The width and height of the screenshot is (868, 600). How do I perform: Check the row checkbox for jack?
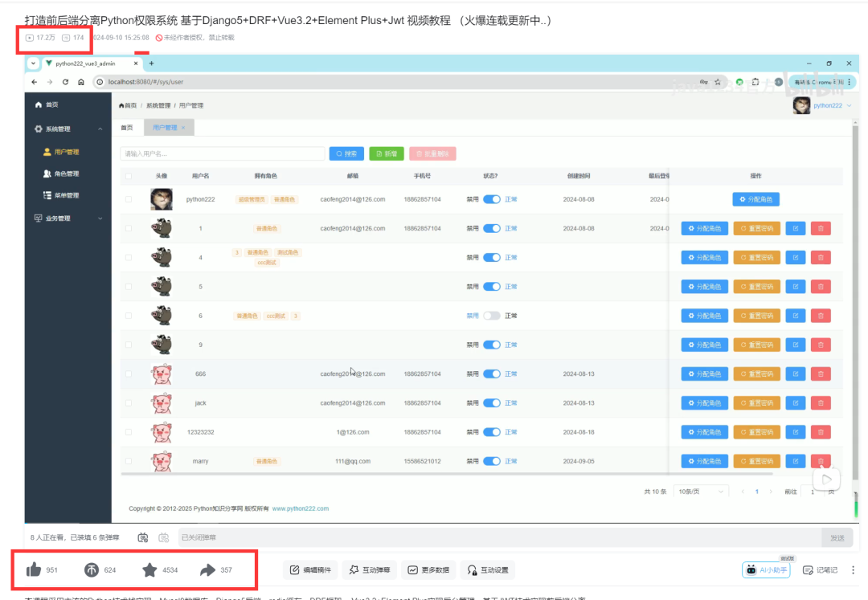tap(129, 403)
